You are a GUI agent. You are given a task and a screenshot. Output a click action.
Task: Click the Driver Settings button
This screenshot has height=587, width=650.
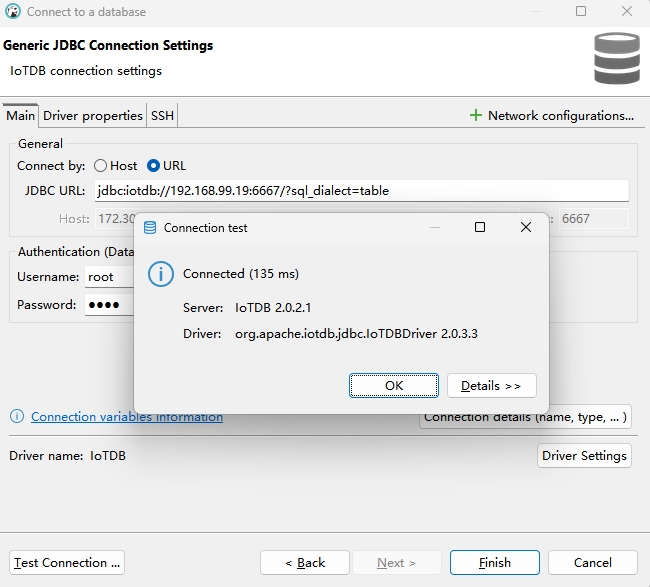(x=584, y=456)
